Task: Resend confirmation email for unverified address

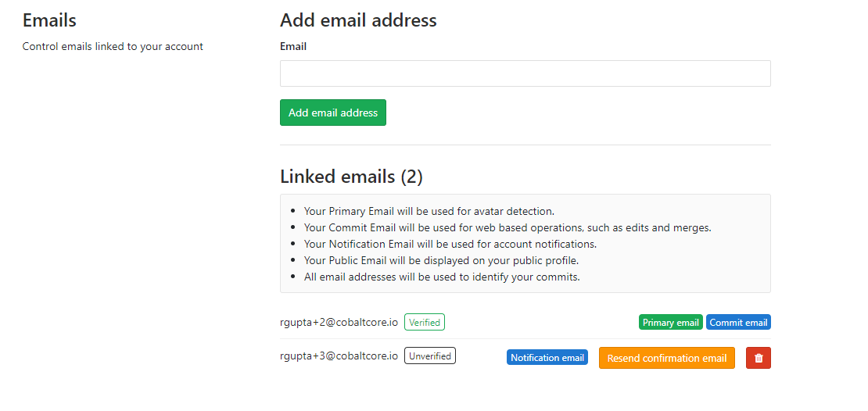Action: pyautogui.click(x=666, y=358)
